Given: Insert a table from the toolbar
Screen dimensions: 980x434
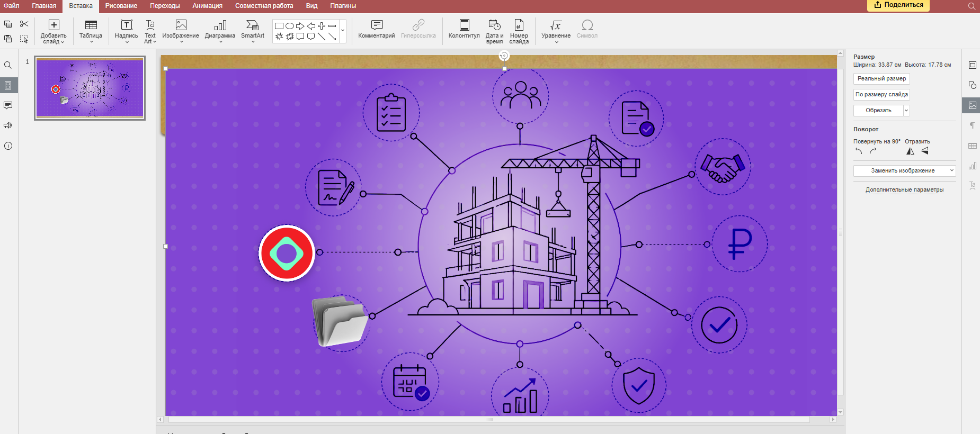Looking at the screenshot, I should coord(91,31).
